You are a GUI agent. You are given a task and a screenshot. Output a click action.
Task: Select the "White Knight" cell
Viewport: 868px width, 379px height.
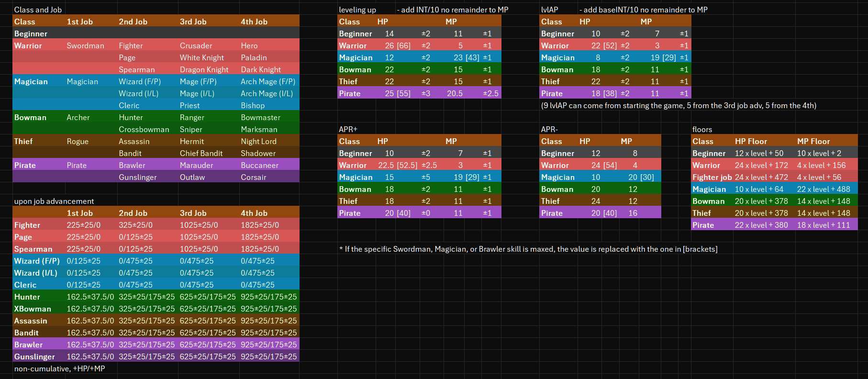(x=201, y=57)
